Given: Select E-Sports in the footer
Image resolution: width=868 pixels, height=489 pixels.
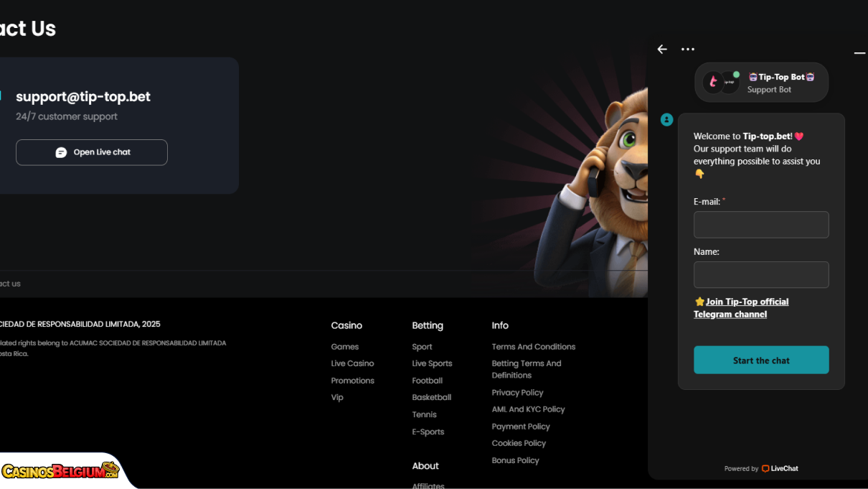Looking at the screenshot, I should tap(428, 432).
